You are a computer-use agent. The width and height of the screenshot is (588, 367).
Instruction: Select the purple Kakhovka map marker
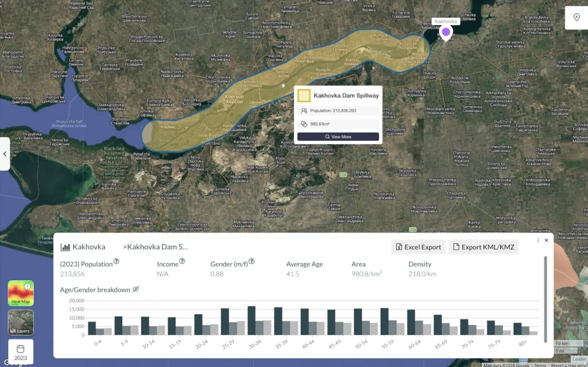(x=446, y=33)
